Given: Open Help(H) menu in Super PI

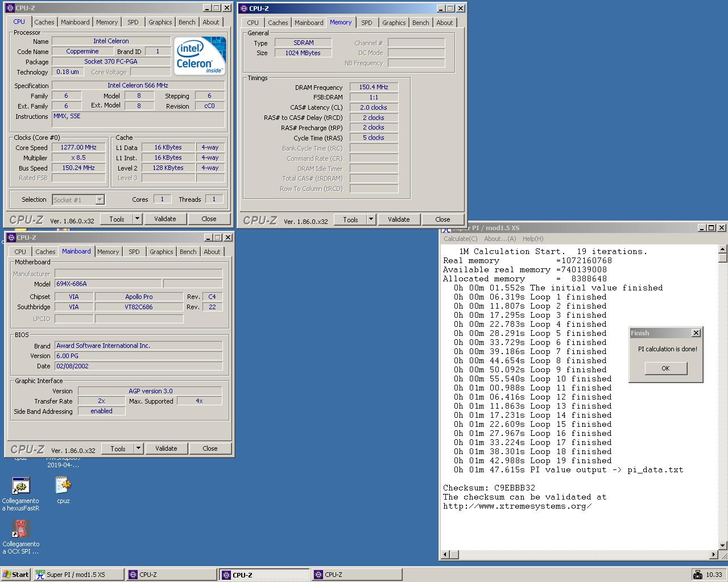Looking at the screenshot, I should 533,239.
